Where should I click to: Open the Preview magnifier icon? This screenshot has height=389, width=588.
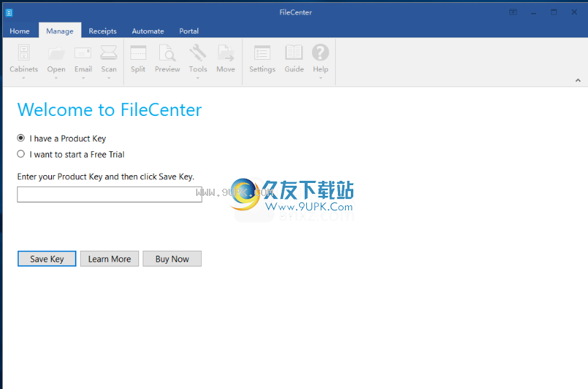[x=167, y=53]
